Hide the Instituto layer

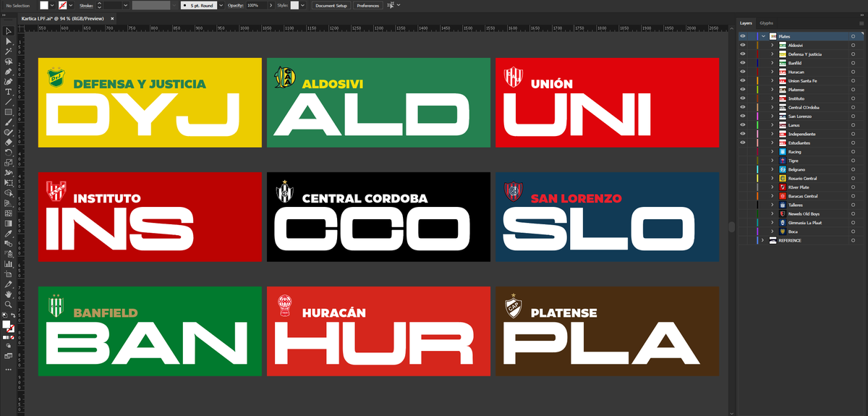(x=742, y=98)
